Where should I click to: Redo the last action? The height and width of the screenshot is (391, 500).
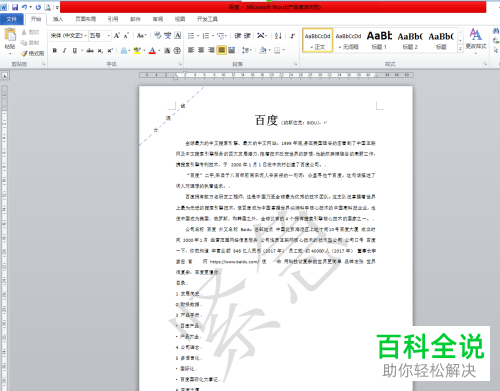[38, 7]
